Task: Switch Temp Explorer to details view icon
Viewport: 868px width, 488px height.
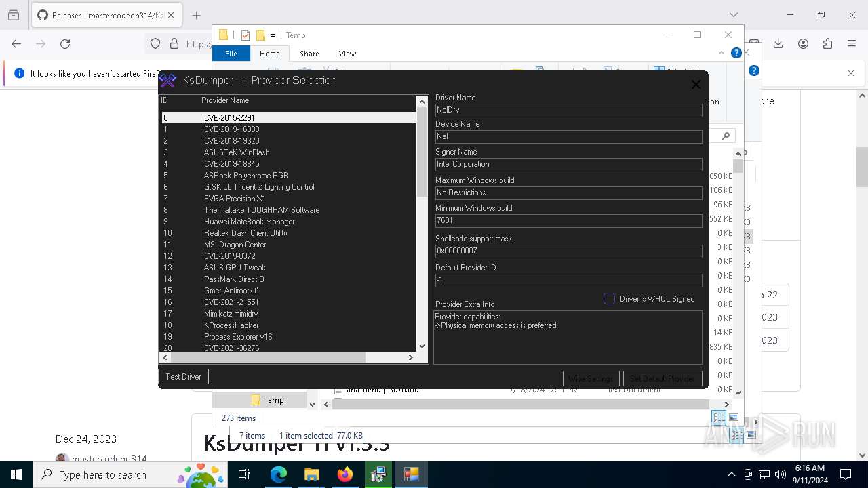Action: point(719,418)
